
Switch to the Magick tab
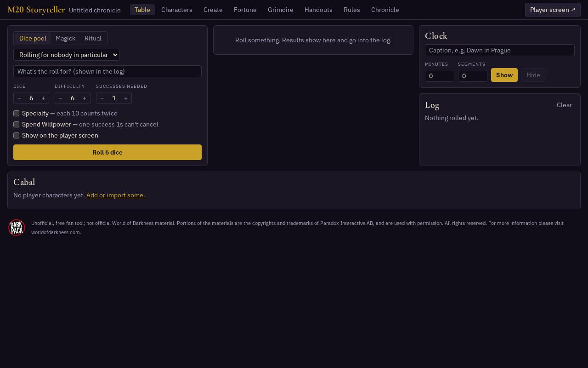[65, 38]
